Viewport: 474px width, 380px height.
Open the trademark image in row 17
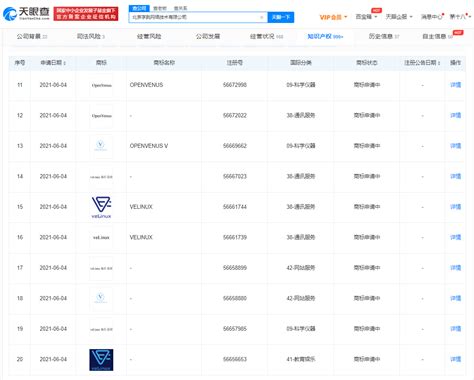101,268
